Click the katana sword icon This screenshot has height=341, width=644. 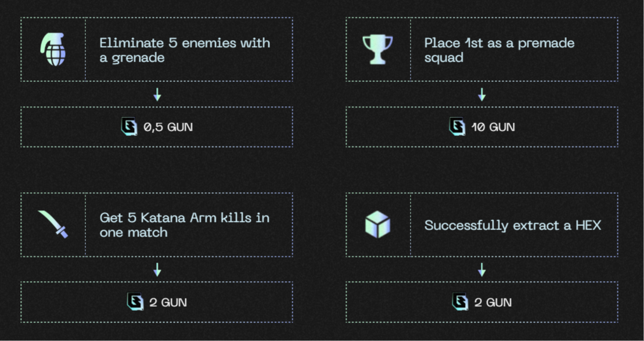(x=53, y=224)
